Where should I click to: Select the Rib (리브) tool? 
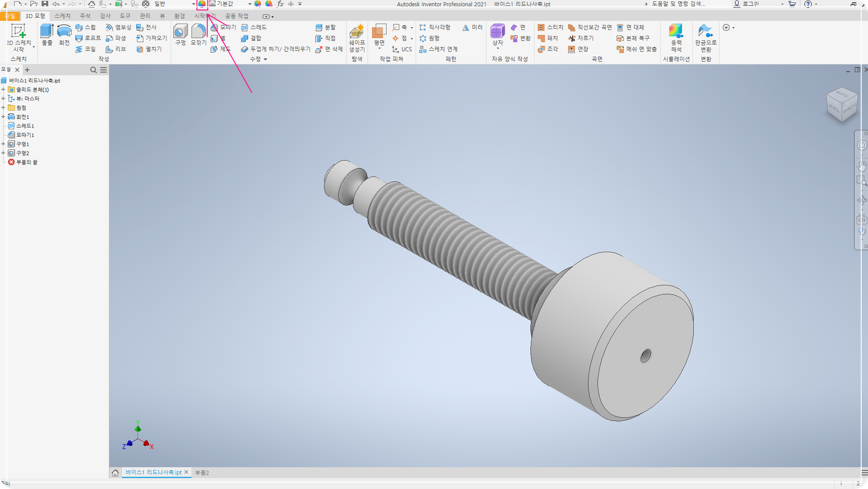116,49
